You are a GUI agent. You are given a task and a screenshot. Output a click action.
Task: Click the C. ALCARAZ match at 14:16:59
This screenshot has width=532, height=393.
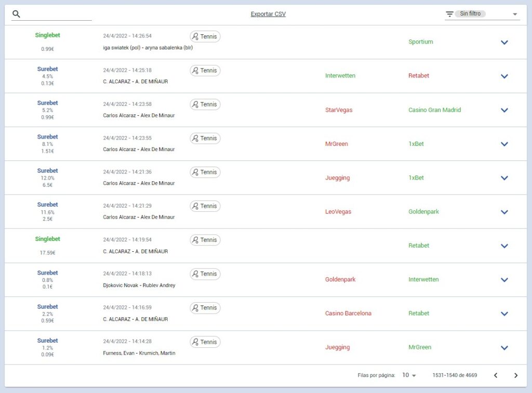click(x=136, y=319)
